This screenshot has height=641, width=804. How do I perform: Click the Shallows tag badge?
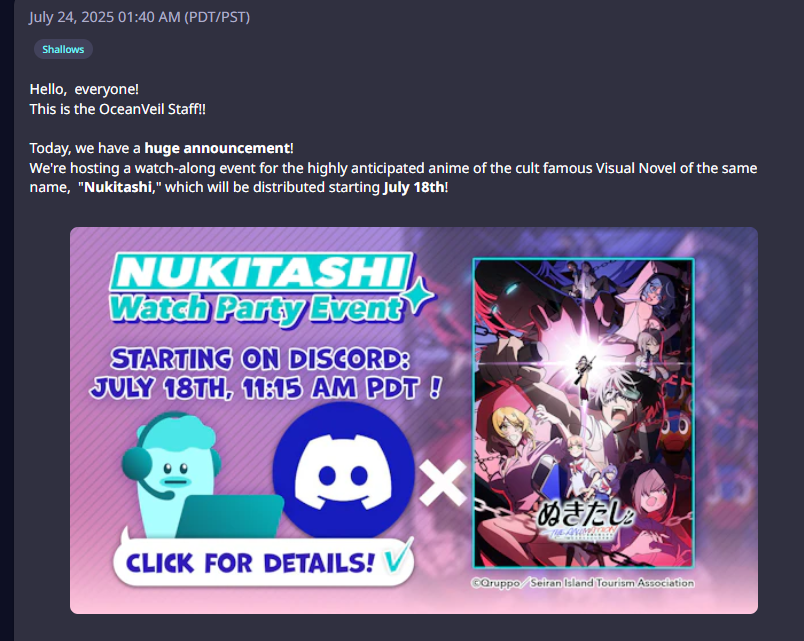pos(63,49)
